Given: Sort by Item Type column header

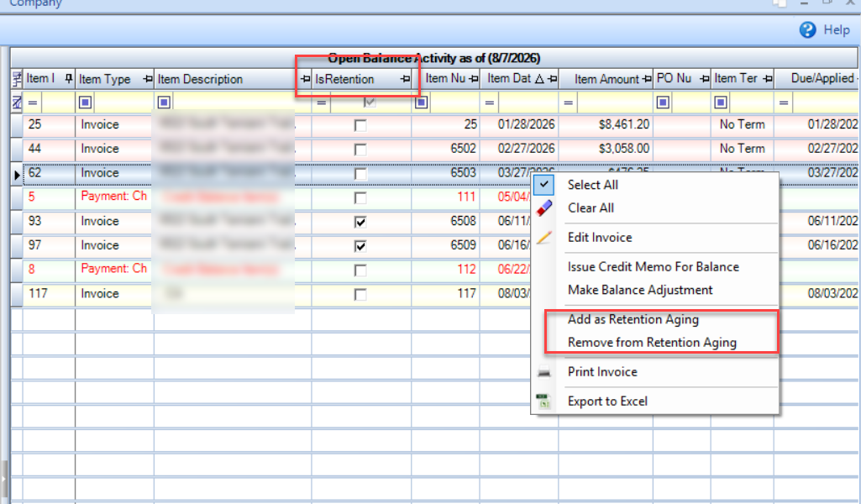Looking at the screenshot, I should (x=104, y=80).
